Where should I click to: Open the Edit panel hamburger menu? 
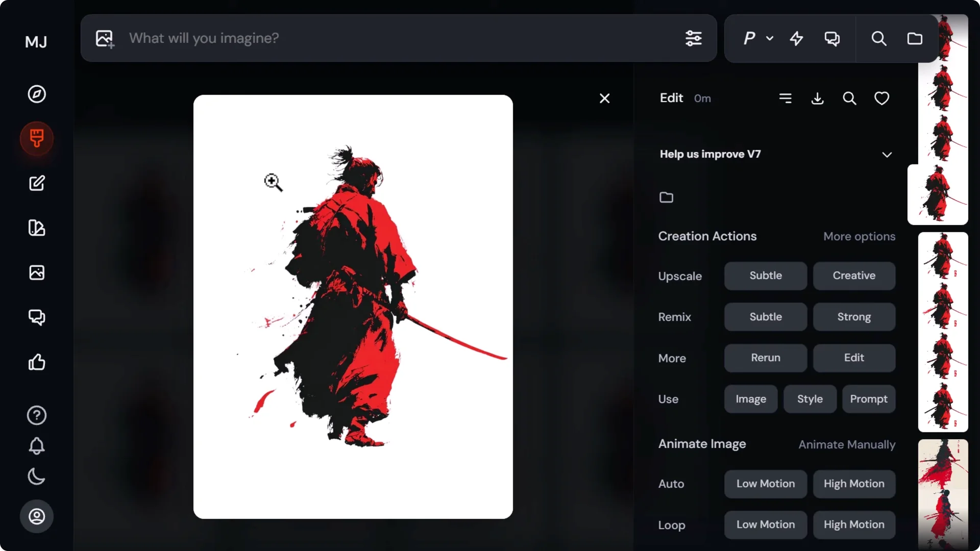[x=786, y=98]
